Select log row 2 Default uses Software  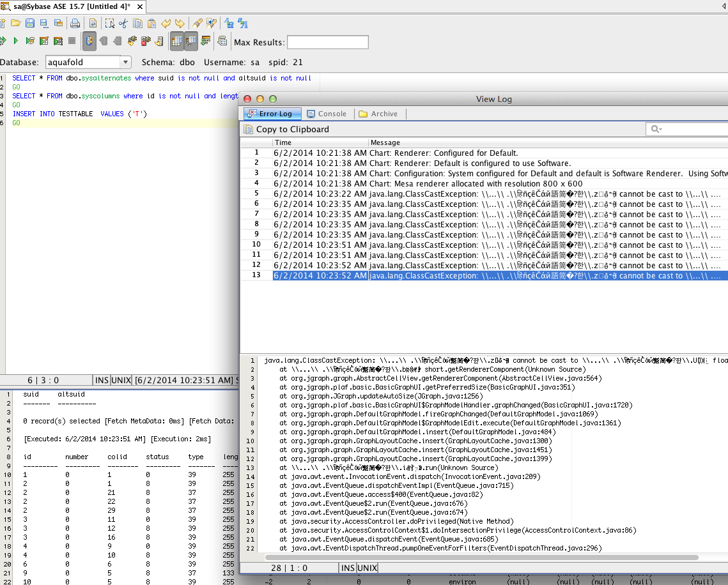click(484, 163)
